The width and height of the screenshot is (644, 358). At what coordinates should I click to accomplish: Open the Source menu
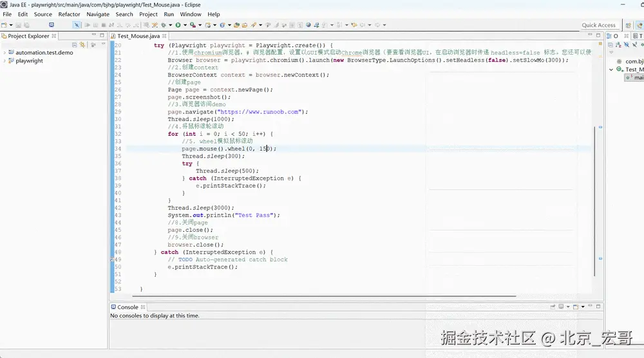(x=43, y=14)
